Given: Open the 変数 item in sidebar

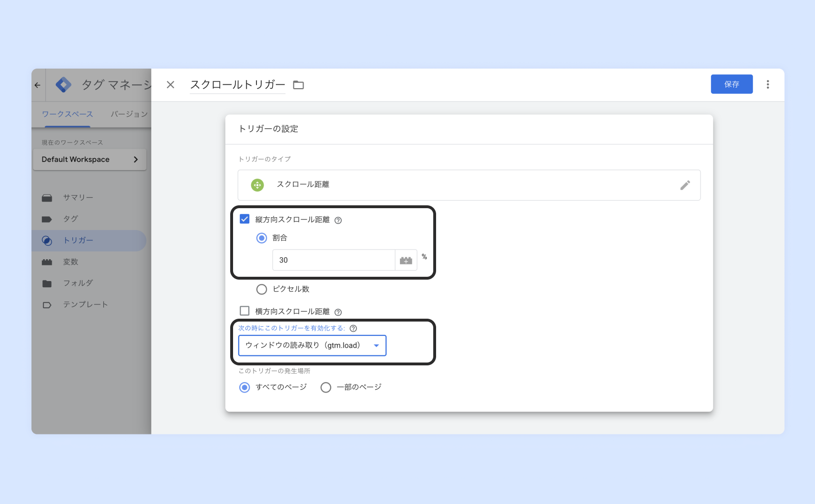Looking at the screenshot, I should coord(71,262).
